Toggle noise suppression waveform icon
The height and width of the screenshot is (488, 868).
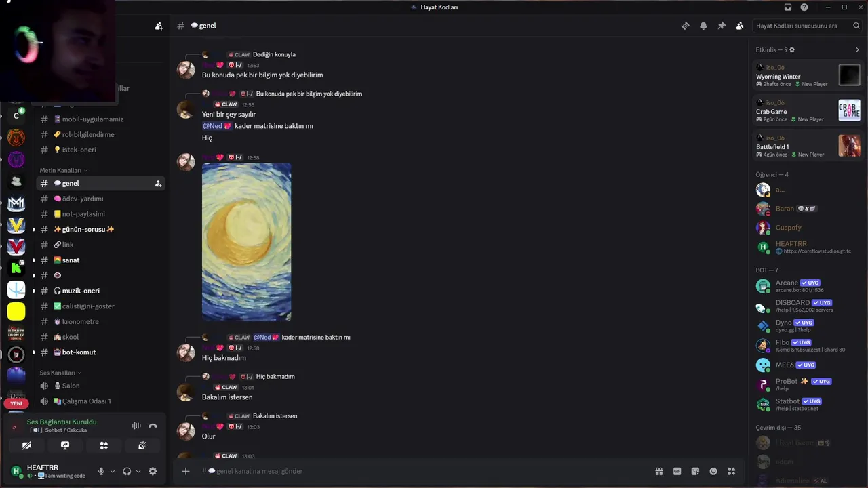pyautogui.click(x=136, y=426)
